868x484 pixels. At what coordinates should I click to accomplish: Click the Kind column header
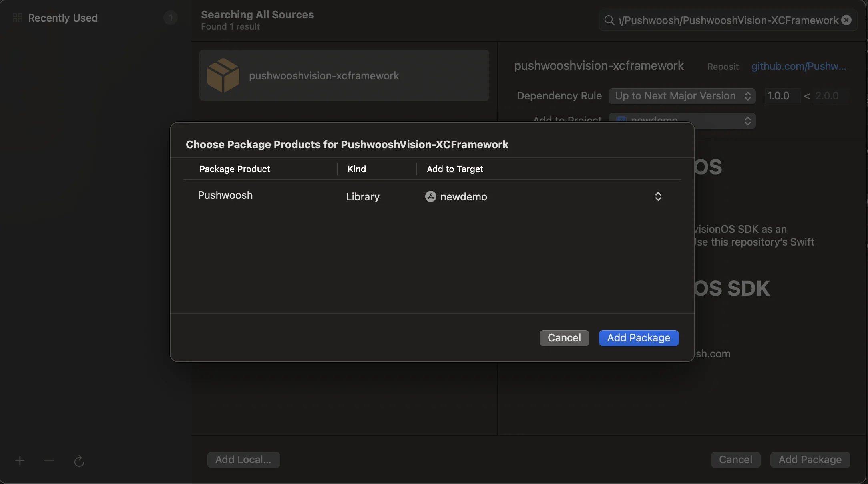coord(356,169)
